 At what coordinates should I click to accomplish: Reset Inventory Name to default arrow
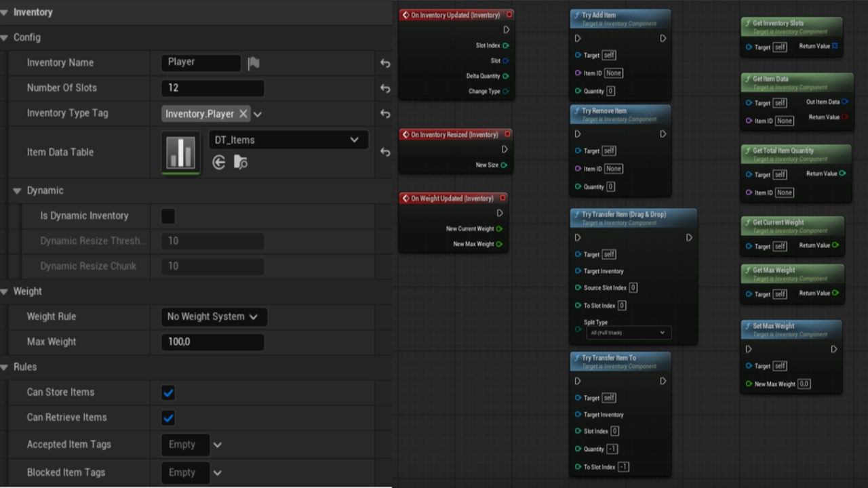pos(385,63)
